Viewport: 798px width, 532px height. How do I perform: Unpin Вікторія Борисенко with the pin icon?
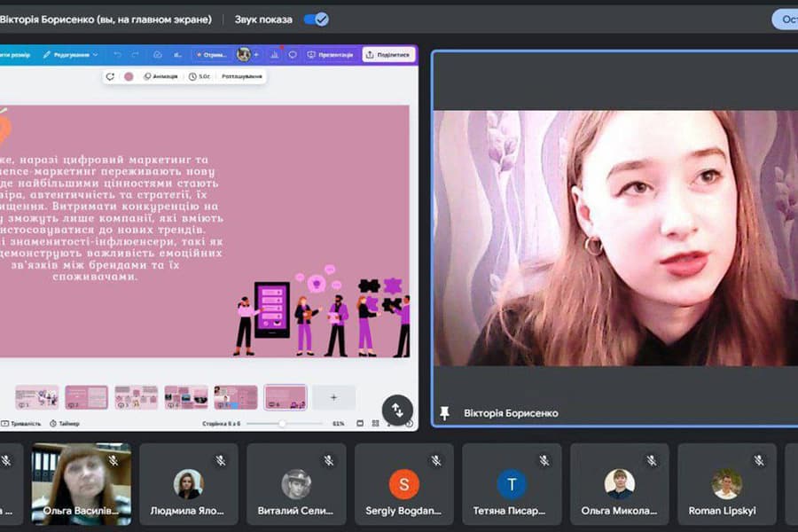click(445, 413)
